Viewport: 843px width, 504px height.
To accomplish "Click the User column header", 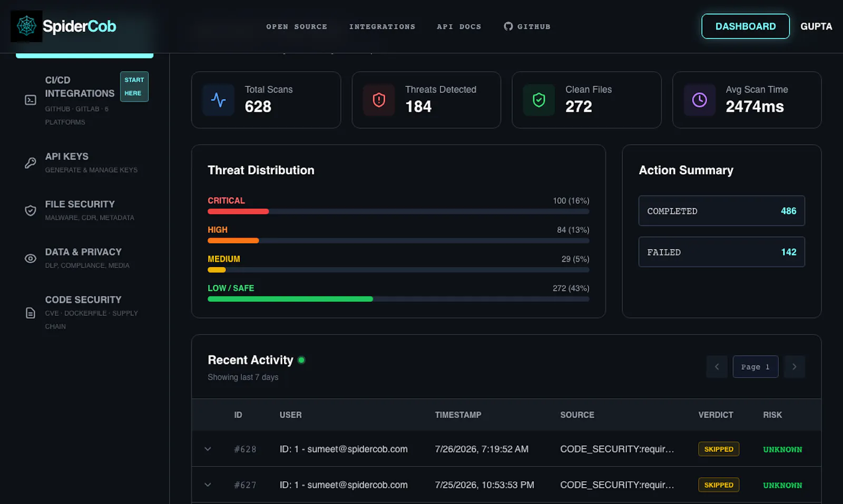I will tap(291, 415).
